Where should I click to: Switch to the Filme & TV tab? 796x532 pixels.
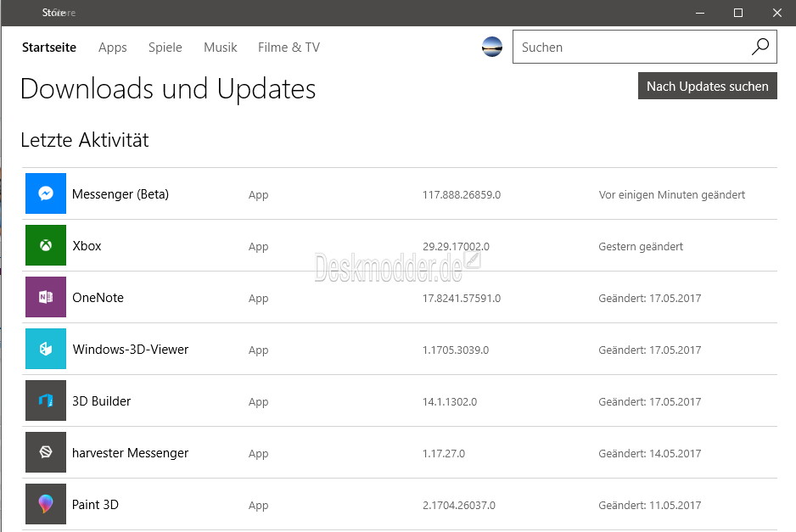click(289, 48)
